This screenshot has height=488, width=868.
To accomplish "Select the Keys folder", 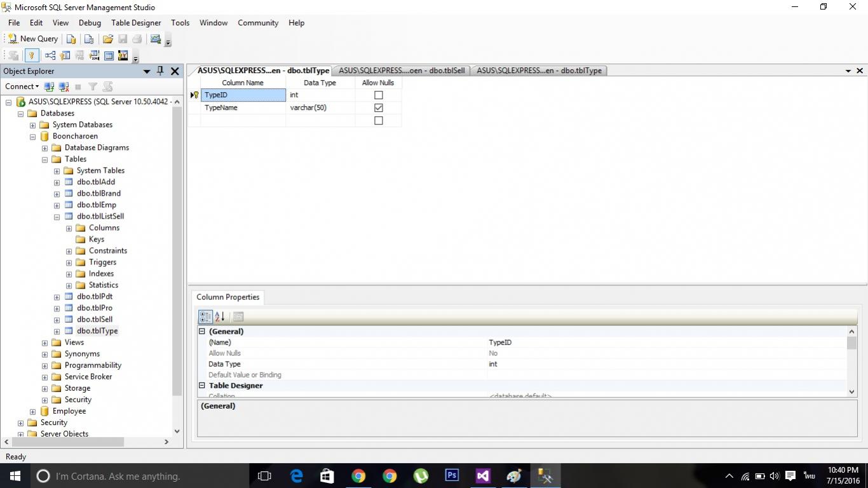I will [x=97, y=240].
